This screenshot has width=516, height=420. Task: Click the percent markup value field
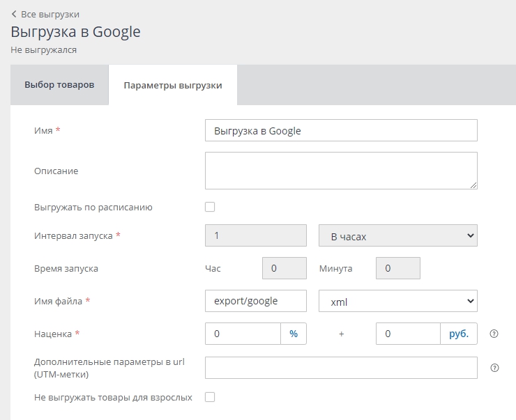click(243, 334)
